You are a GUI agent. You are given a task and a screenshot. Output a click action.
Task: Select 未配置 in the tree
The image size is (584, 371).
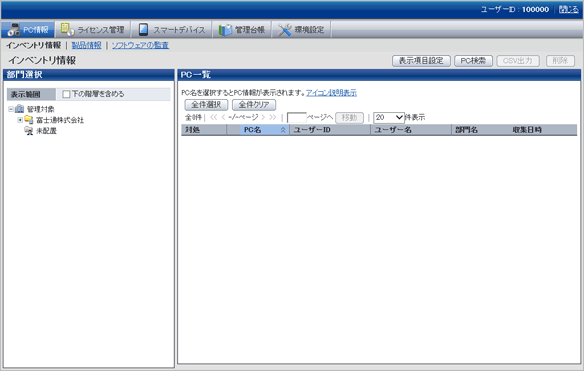pos(46,131)
